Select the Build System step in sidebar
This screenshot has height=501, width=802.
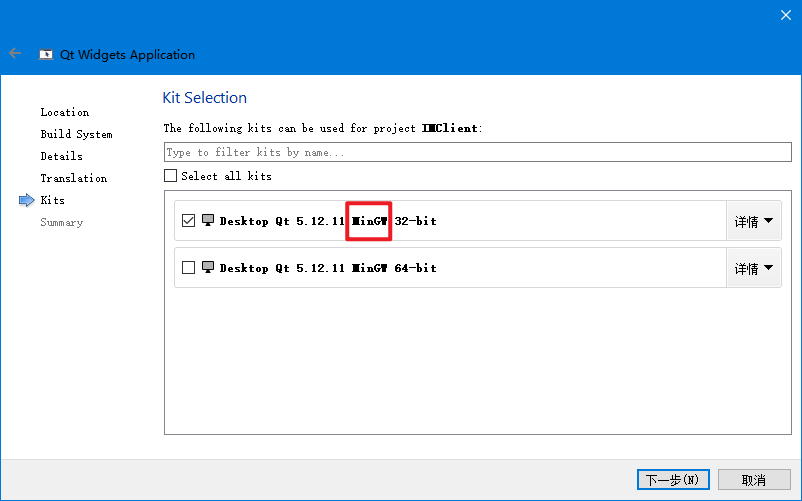point(77,134)
